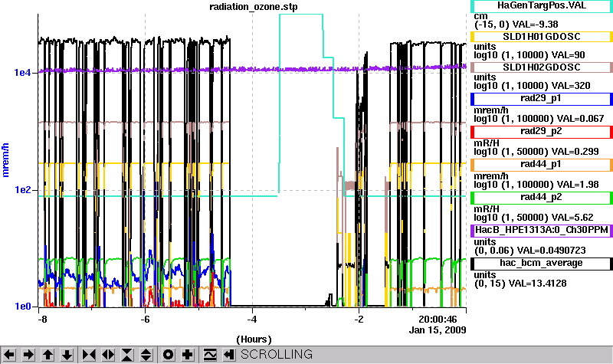Image resolution: width=613 pixels, height=364 pixels.
Task: Click the 1e4 y-axis tick label
Action: (23, 73)
